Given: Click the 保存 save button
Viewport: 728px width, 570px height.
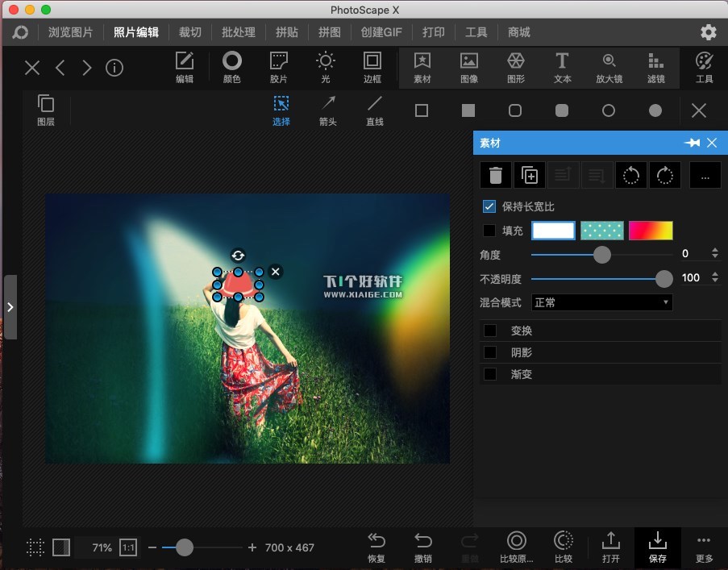Looking at the screenshot, I should [x=657, y=547].
